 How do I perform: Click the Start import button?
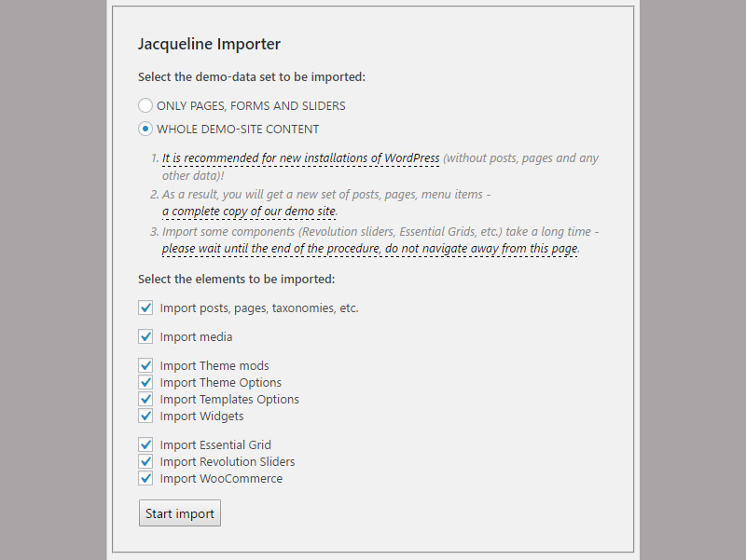tap(180, 513)
